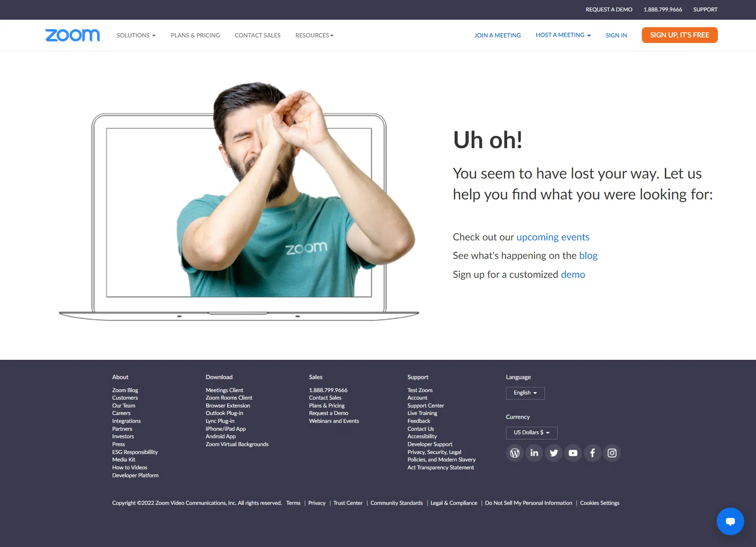Open Outlook Plug-in download link

pos(224,413)
